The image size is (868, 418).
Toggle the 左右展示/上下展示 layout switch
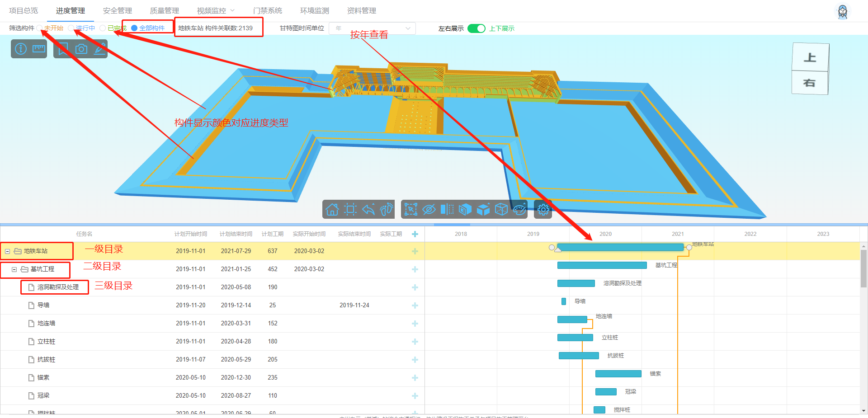(476, 28)
